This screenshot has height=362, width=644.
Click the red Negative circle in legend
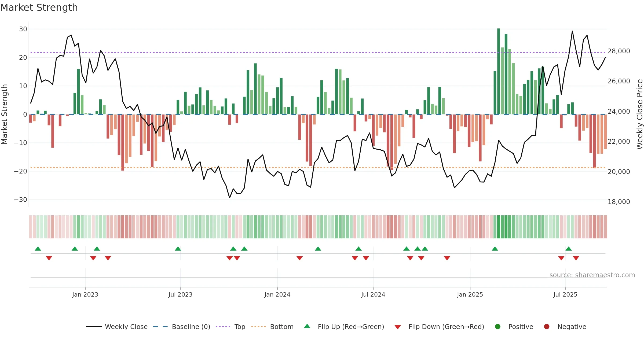(x=547, y=327)
